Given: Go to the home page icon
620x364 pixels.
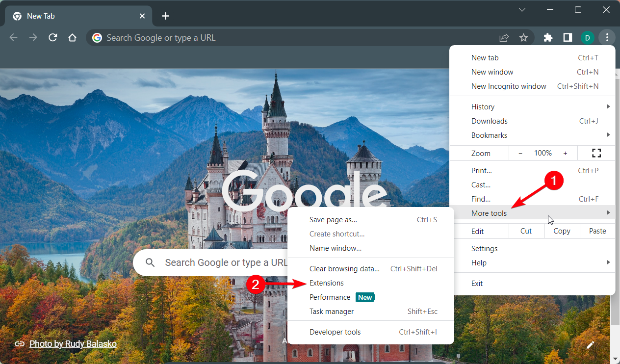Looking at the screenshot, I should click(73, 38).
